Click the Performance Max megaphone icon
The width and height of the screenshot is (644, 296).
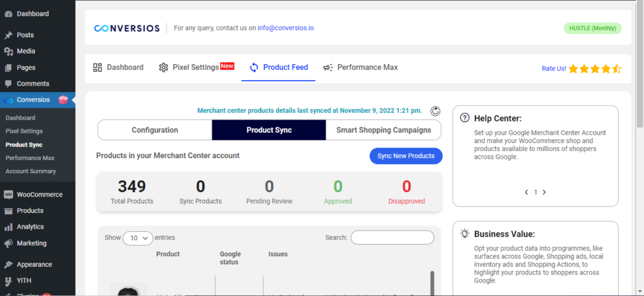tap(328, 67)
